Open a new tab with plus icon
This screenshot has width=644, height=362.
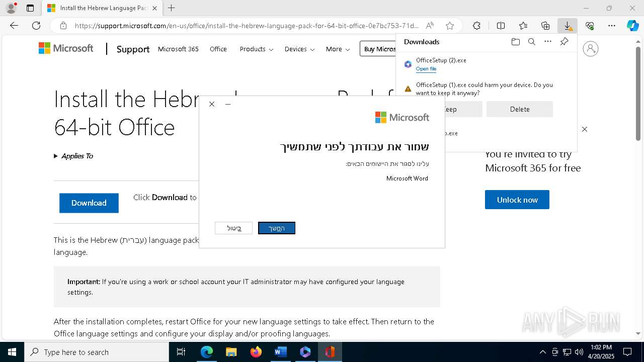[x=172, y=8]
